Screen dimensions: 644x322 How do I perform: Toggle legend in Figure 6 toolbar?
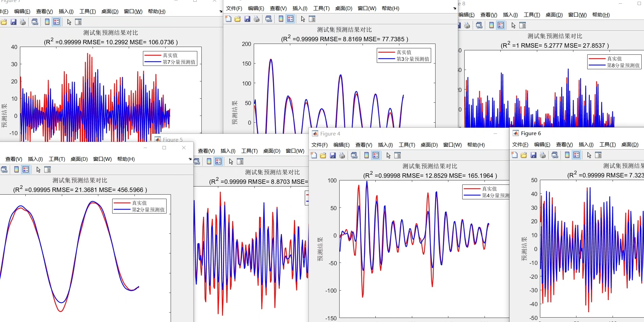576,155
